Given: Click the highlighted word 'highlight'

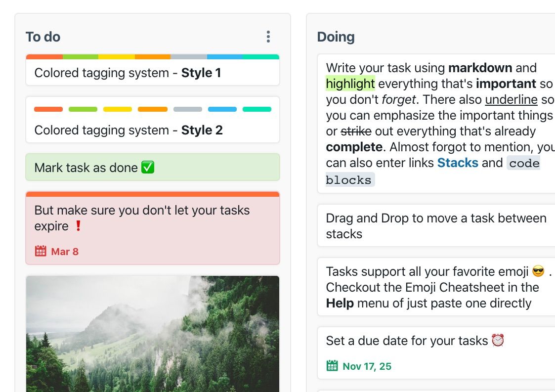Looking at the screenshot, I should tap(350, 84).
